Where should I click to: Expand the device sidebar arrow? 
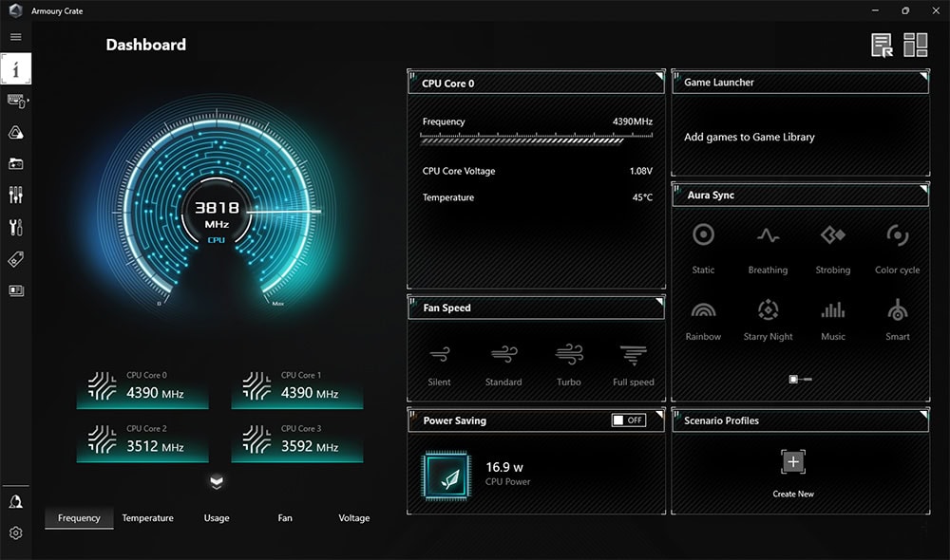28,102
